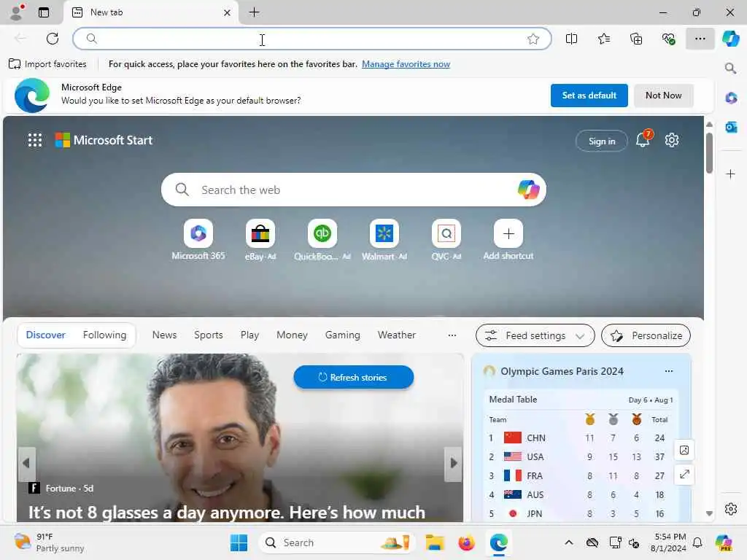Open Microsoft 365 in the sidebar

[x=731, y=98]
